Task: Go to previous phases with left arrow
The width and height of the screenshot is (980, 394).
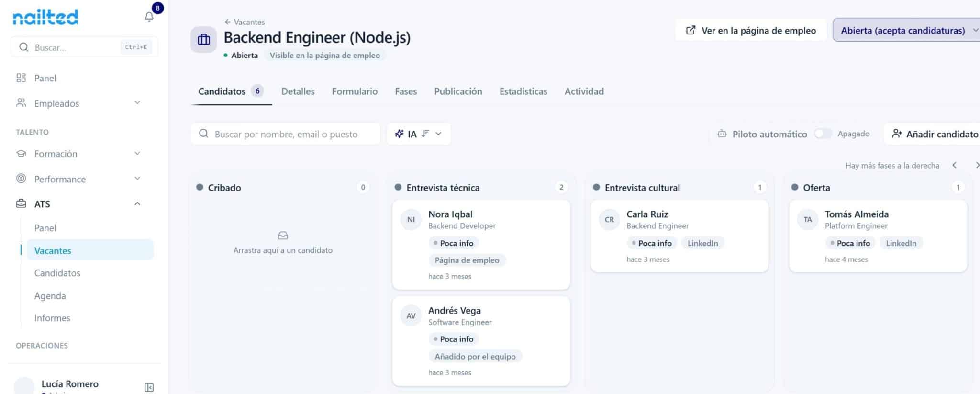Action: coord(955,165)
